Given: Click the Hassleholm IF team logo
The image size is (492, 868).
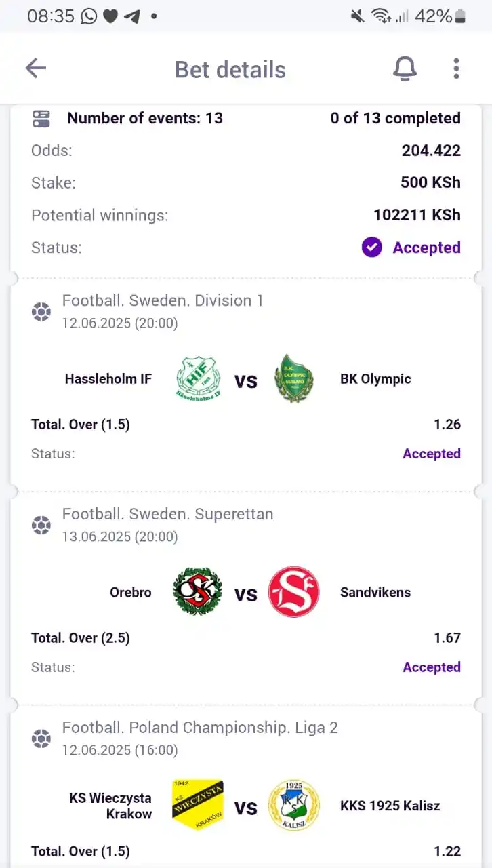Looking at the screenshot, I should point(198,379).
